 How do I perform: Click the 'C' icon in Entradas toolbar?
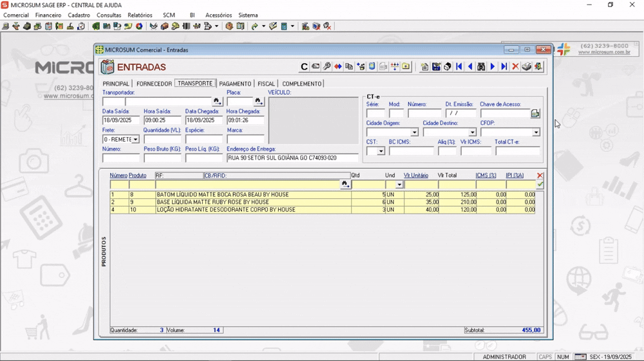pos(304,66)
